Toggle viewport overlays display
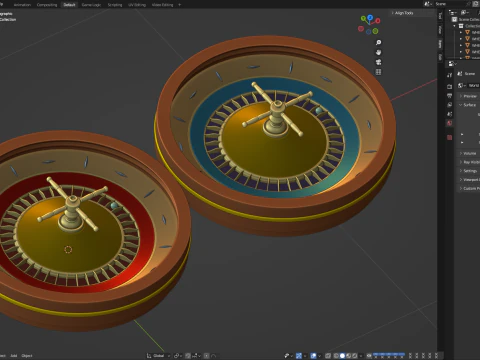 coord(314,356)
